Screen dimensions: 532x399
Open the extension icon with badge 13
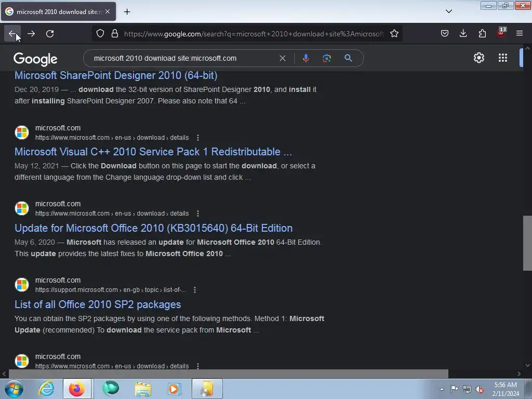tap(501, 33)
